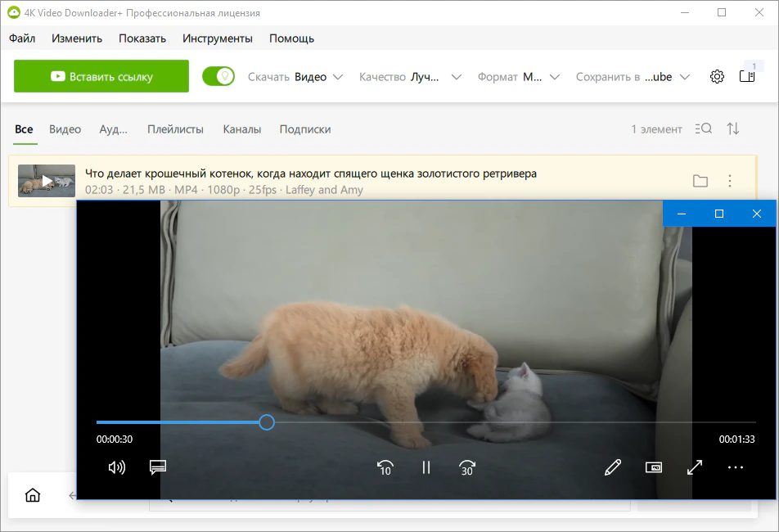Expand the Сохранить в folder dropdown

(x=633, y=77)
